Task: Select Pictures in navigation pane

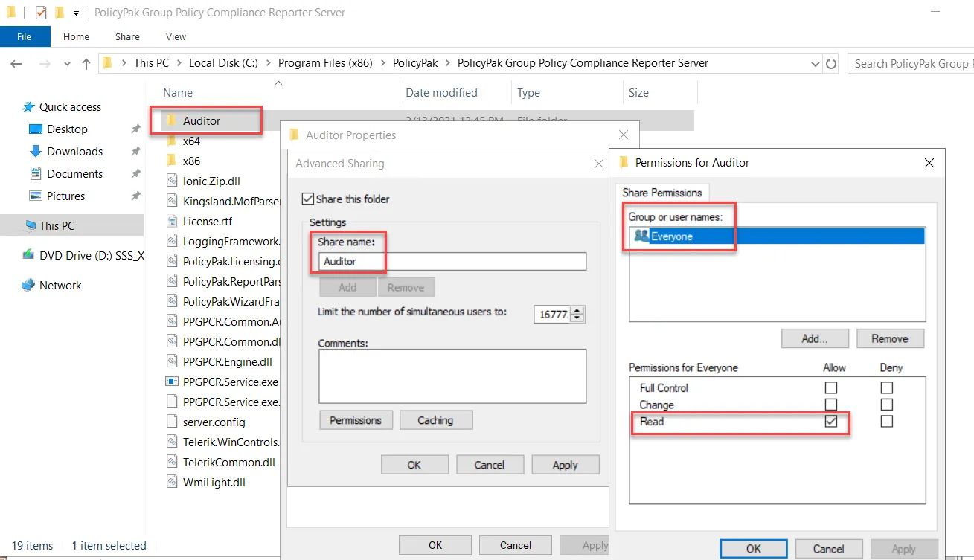Action: pos(65,196)
